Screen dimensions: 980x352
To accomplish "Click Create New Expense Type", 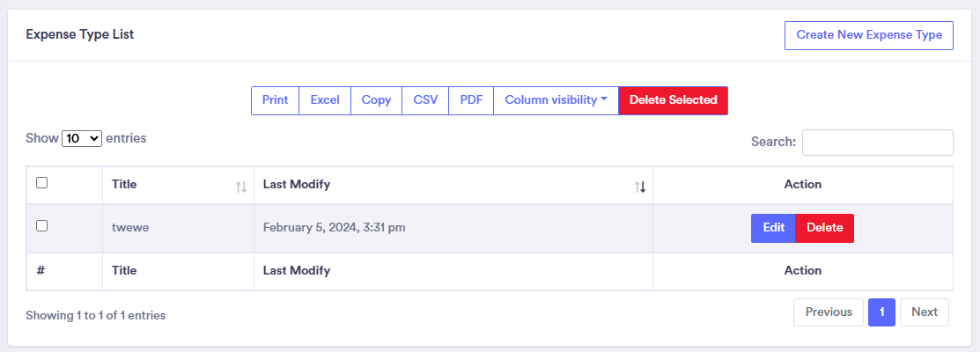I will pyautogui.click(x=868, y=35).
